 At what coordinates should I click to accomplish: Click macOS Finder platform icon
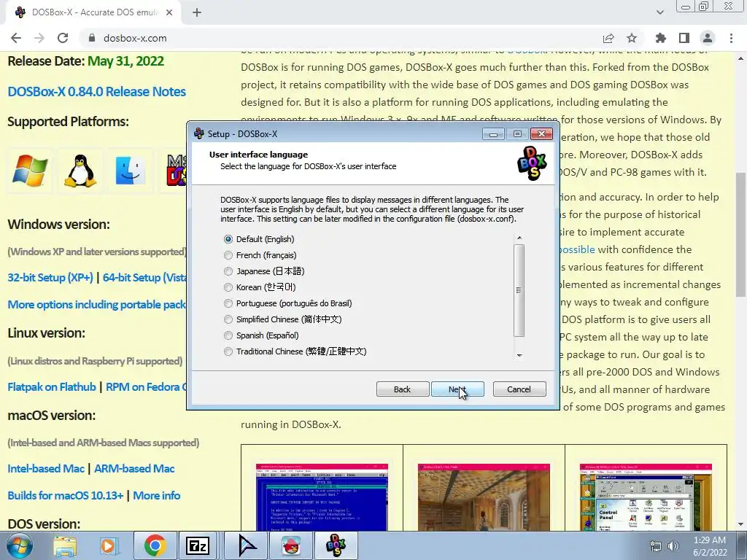(130, 171)
